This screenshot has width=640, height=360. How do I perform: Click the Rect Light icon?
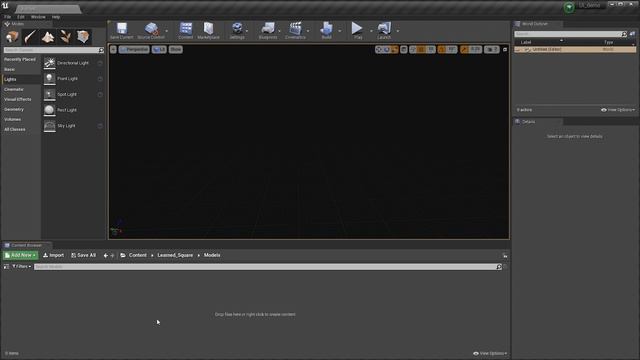pyautogui.click(x=49, y=110)
